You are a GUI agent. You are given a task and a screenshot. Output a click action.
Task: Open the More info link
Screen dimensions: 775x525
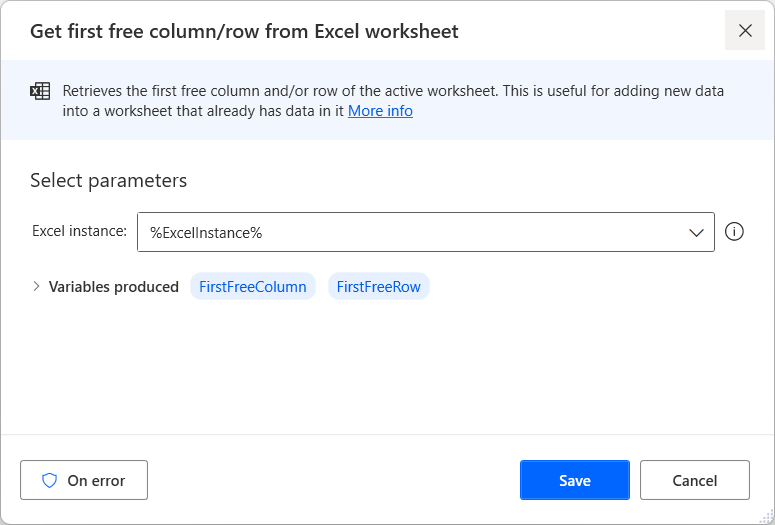(380, 111)
